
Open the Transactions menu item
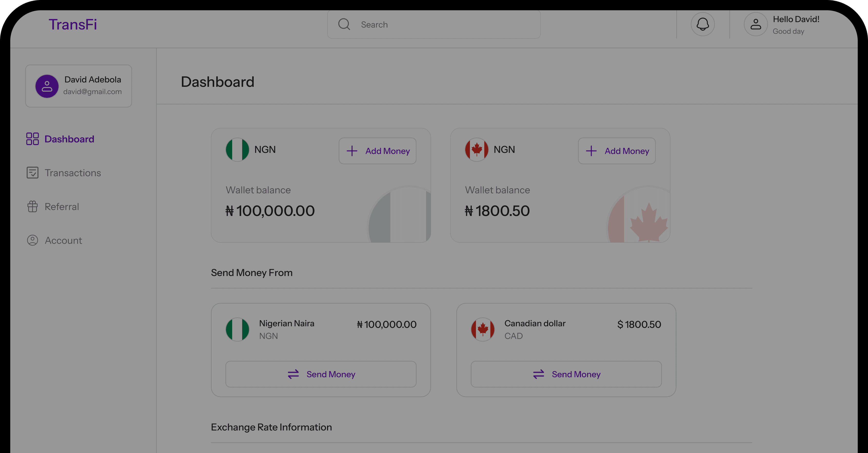(x=72, y=173)
